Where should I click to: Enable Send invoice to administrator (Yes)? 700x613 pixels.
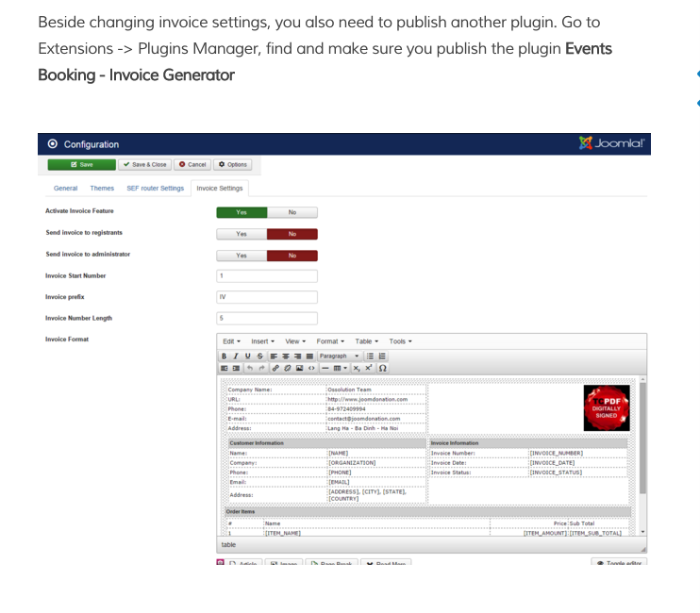point(242,256)
